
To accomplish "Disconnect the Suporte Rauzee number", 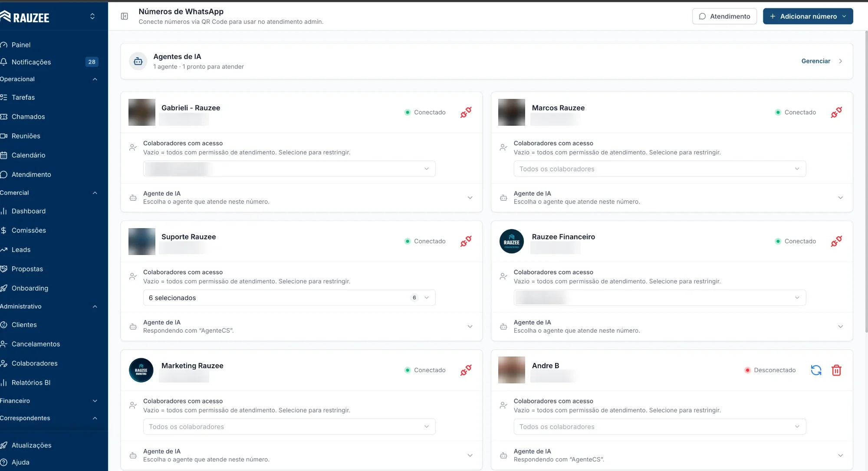I will [466, 241].
